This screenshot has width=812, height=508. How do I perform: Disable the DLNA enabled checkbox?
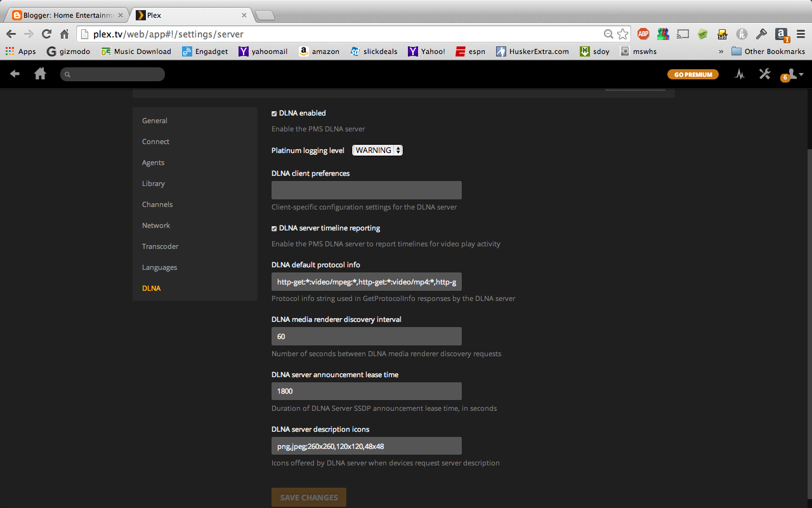click(x=274, y=113)
